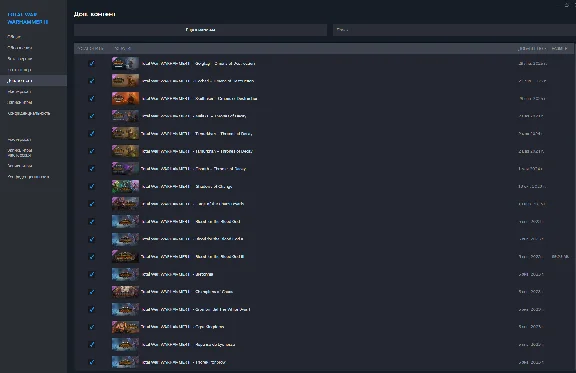Disable the Blood for the Blood God III checkbox

[x=92, y=257]
